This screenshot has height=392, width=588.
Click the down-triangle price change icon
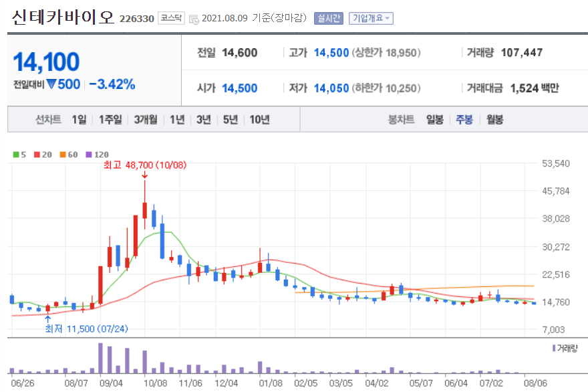pos(51,84)
